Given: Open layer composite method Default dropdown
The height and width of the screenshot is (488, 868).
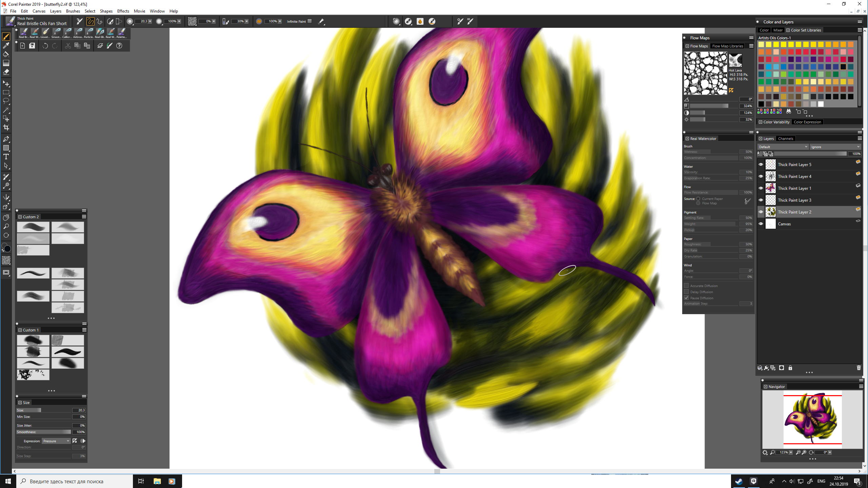Looking at the screenshot, I should pyautogui.click(x=783, y=147).
